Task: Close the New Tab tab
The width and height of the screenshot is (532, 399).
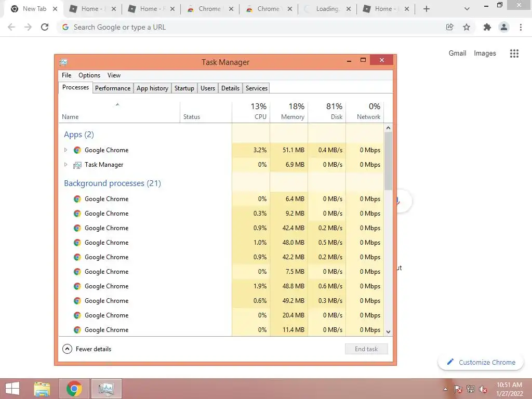Action: point(55,9)
